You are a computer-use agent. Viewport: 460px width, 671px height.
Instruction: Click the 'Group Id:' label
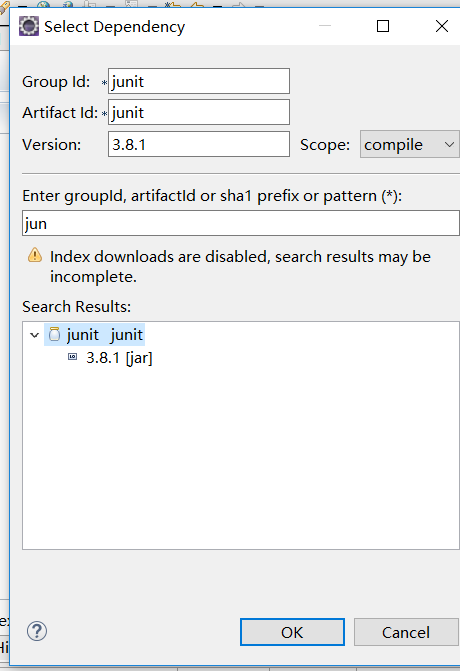[x=56, y=81]
